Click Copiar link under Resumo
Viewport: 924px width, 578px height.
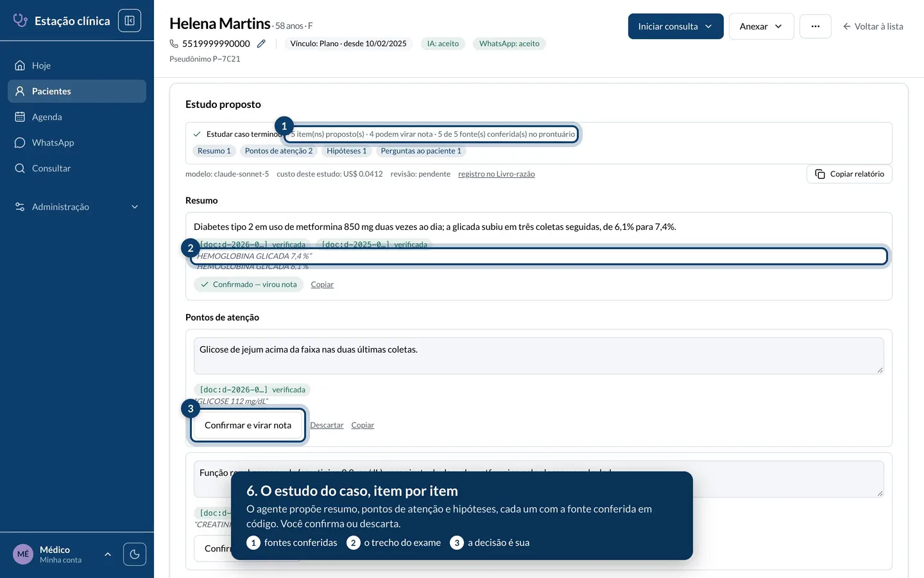point(322,285)
